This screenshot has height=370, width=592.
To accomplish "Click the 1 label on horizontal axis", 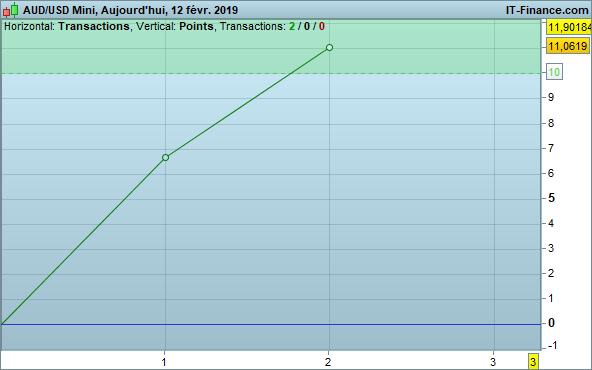I will 164,362.
